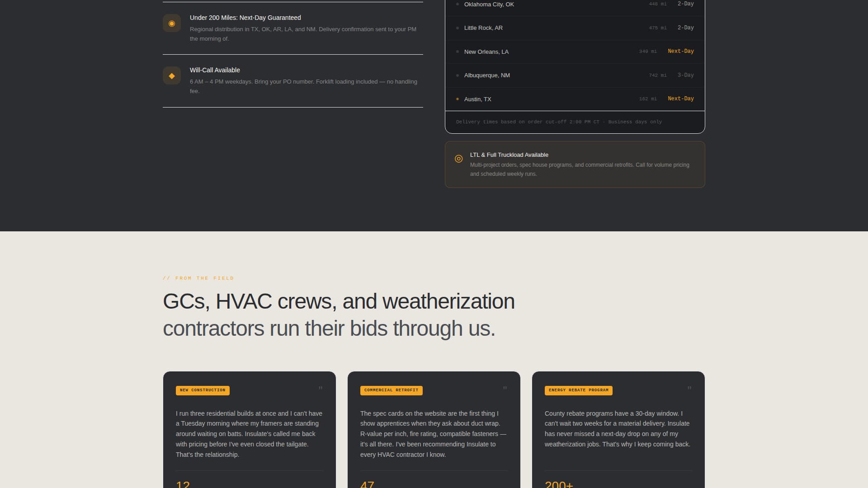Select the New Orleans, LA delivery row
The image size is (868, 488).
[x=574, y=52]
